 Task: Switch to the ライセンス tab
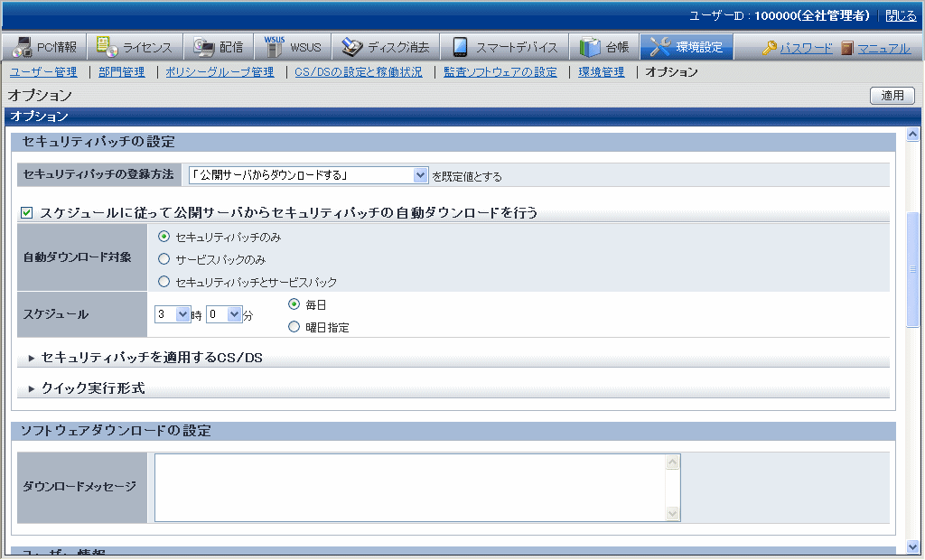(135, 47)
